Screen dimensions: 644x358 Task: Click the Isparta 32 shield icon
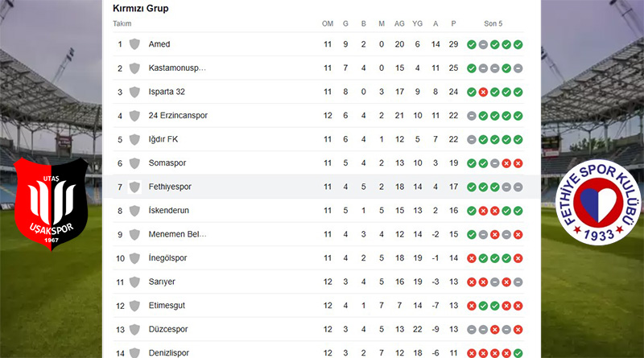tap(135, 92)
